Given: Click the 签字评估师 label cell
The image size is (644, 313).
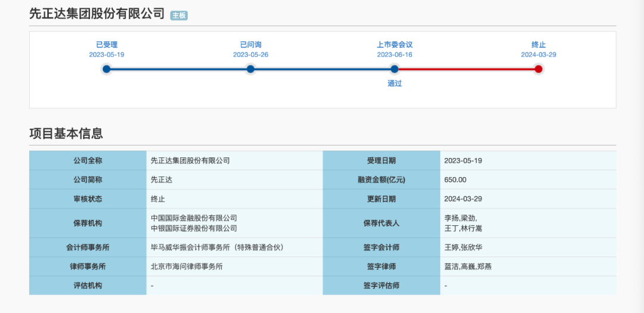Looking at the screenshot, I should (x=382, y=286).
